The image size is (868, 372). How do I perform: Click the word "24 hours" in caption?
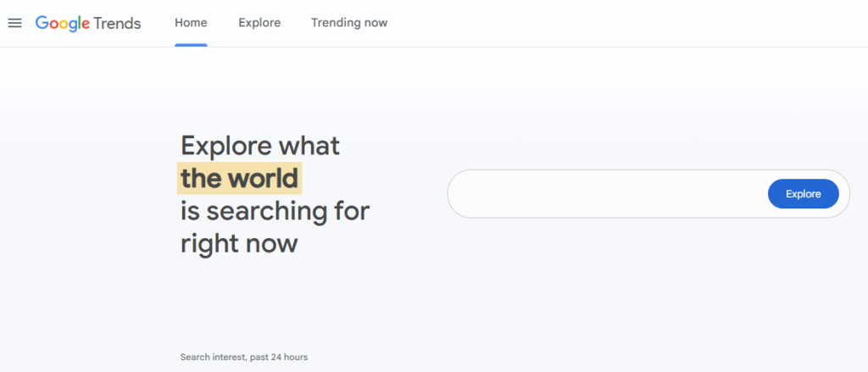288,357
